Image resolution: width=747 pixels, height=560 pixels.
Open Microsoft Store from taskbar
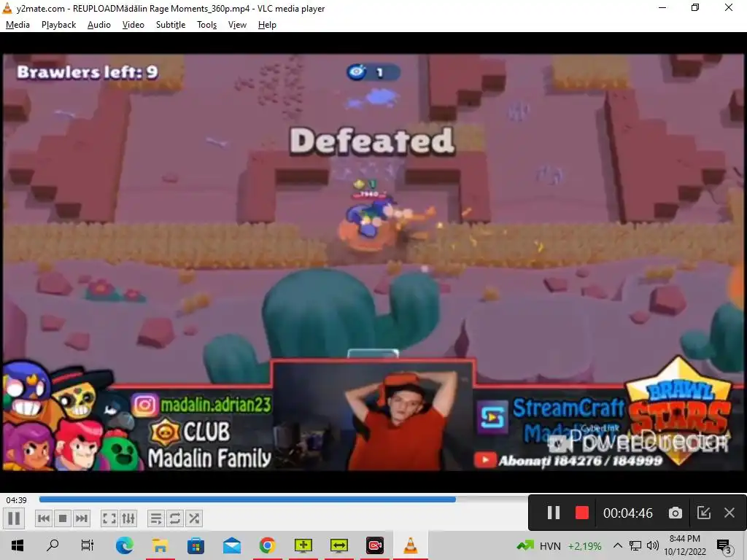(x=196, y=545)
